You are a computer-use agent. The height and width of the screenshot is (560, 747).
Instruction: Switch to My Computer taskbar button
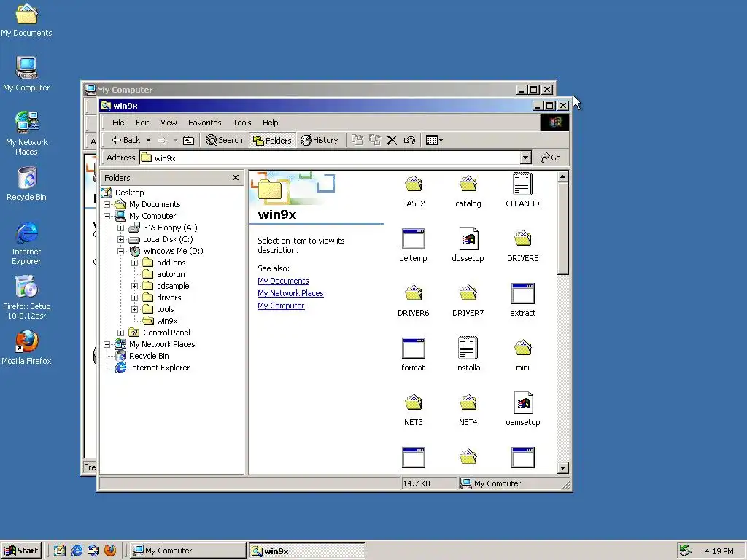(x=187, y=551)
